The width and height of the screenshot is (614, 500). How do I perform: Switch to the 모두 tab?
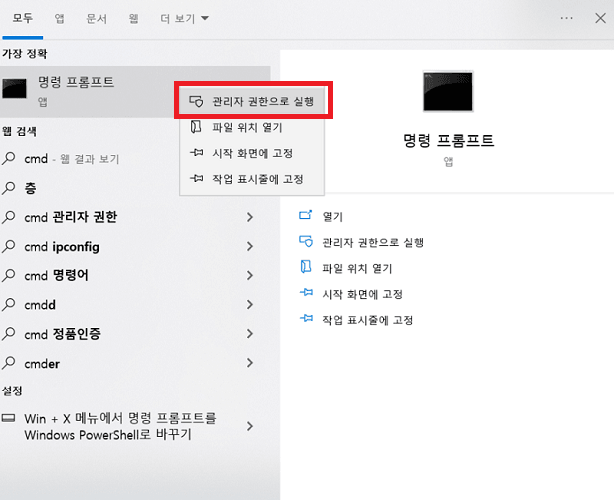point(22,18)
